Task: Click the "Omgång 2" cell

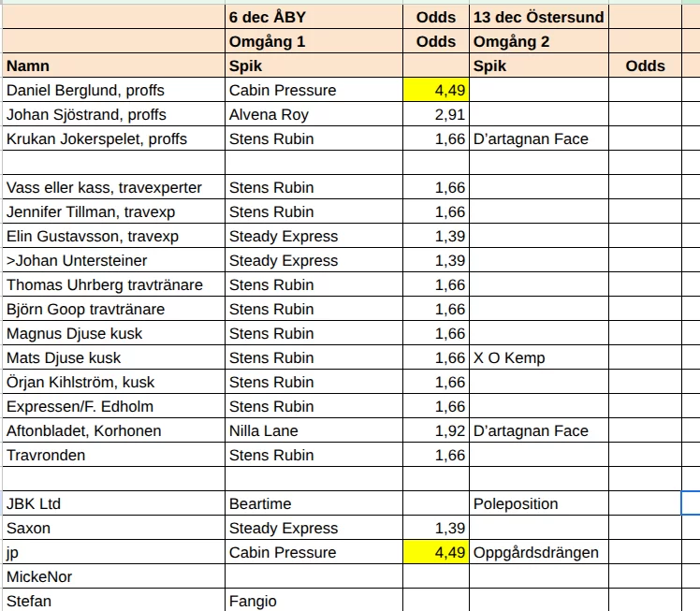Action: pyautogui.click(x=511, y=41)
